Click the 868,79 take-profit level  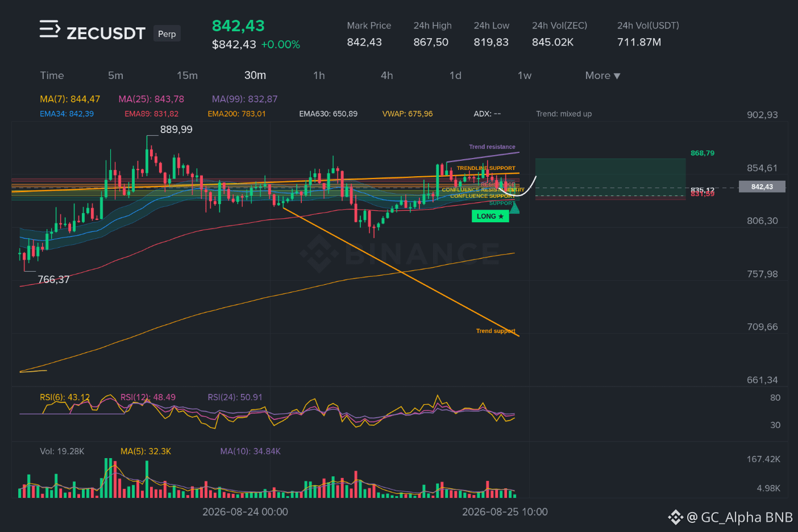[703, 153]
